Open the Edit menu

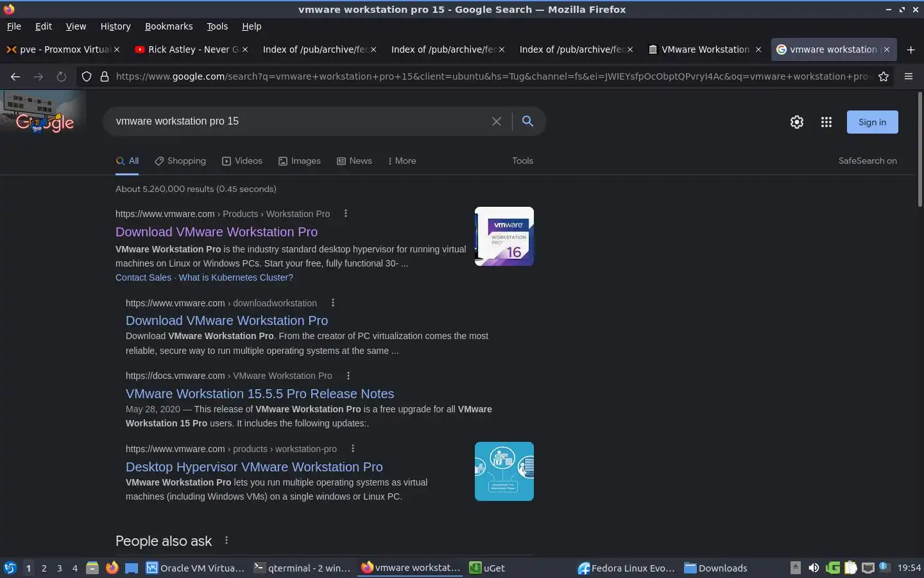(x=44, y=26)
